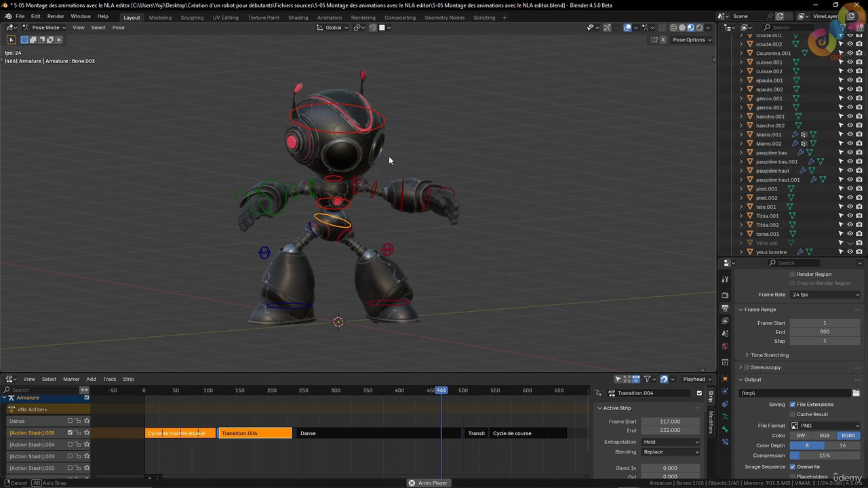Adjust the Compression 15% slider
Viewport: 868px width, 488px height.
825,455
